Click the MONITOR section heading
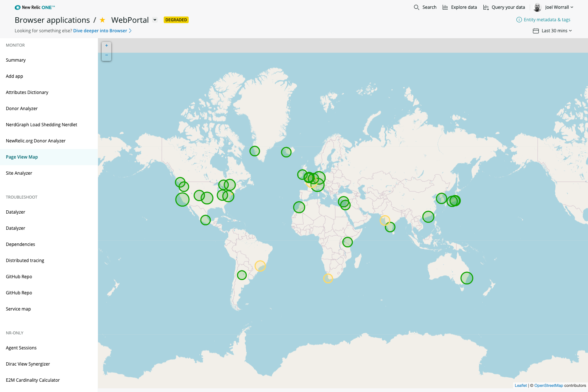The height and width of the screenshot is (392, 588). pyautogui.click(x=15, y=45)
